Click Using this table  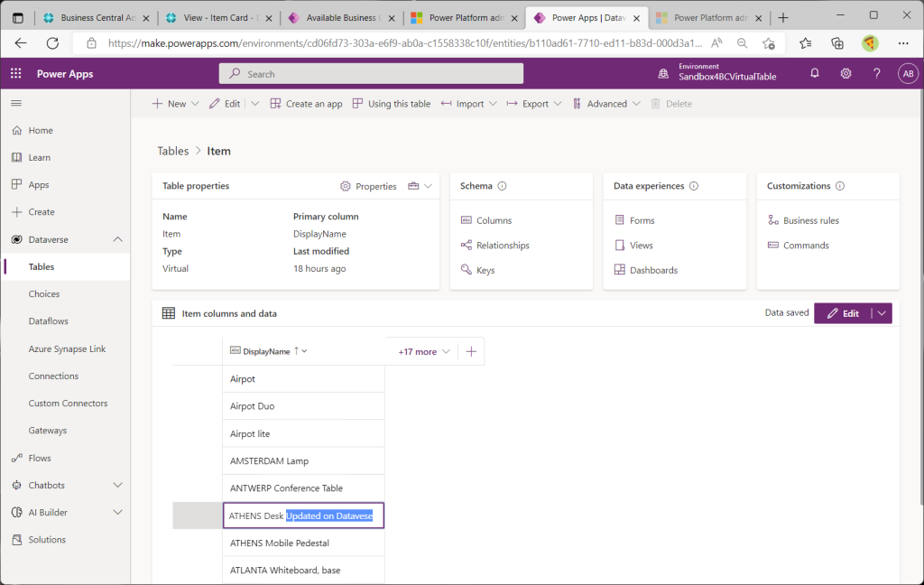tap(392, 104)
